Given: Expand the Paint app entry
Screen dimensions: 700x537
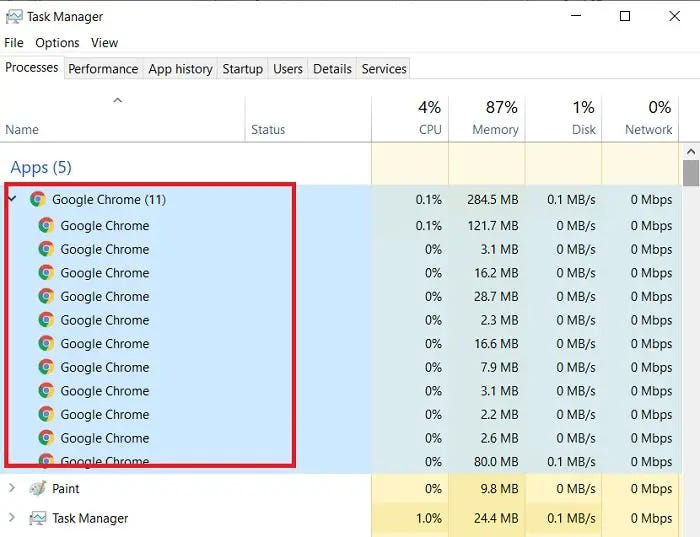Looking at the screenshot, I should tap(12, 488).
